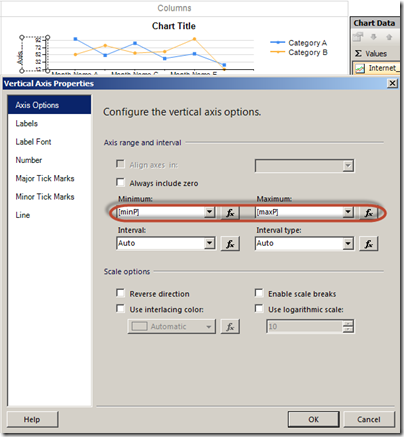Click the Interval Auto input field
The image size is (404, 437).
pos(161,243)
